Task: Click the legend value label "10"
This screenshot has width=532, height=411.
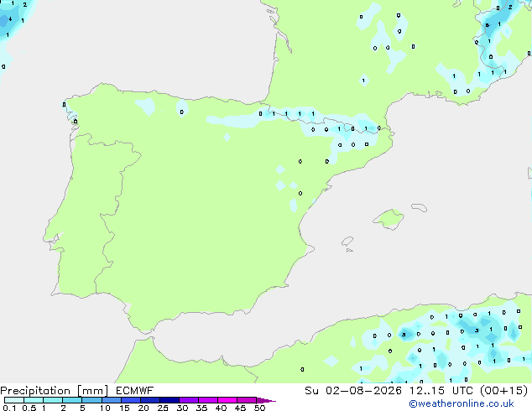Action: (105, 408)
